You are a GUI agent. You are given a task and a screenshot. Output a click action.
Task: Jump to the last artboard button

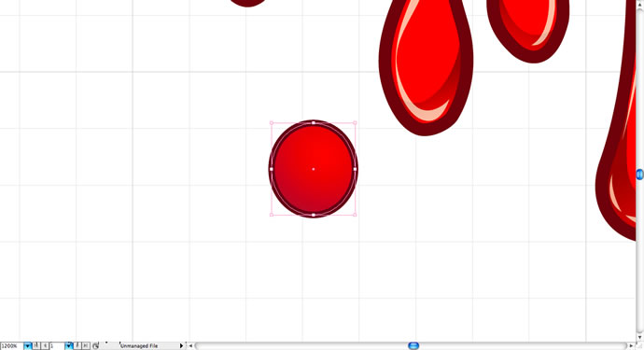[86, 346]
